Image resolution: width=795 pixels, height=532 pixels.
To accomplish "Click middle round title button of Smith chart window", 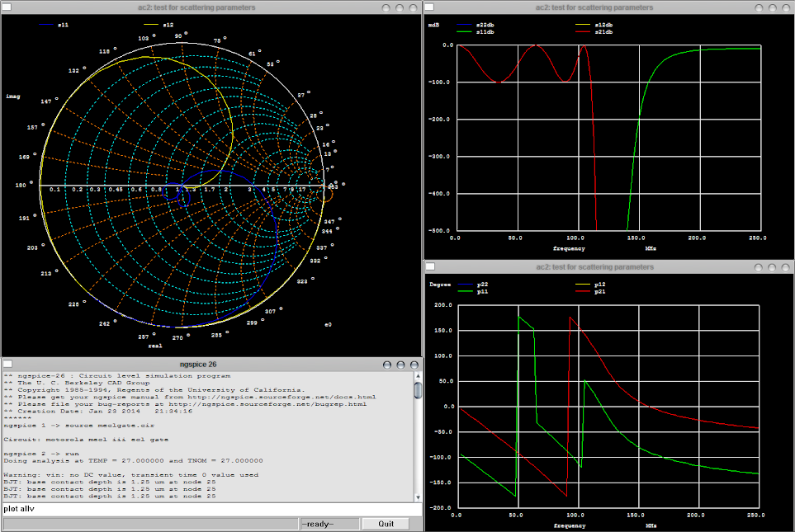I will coord(400,8).
